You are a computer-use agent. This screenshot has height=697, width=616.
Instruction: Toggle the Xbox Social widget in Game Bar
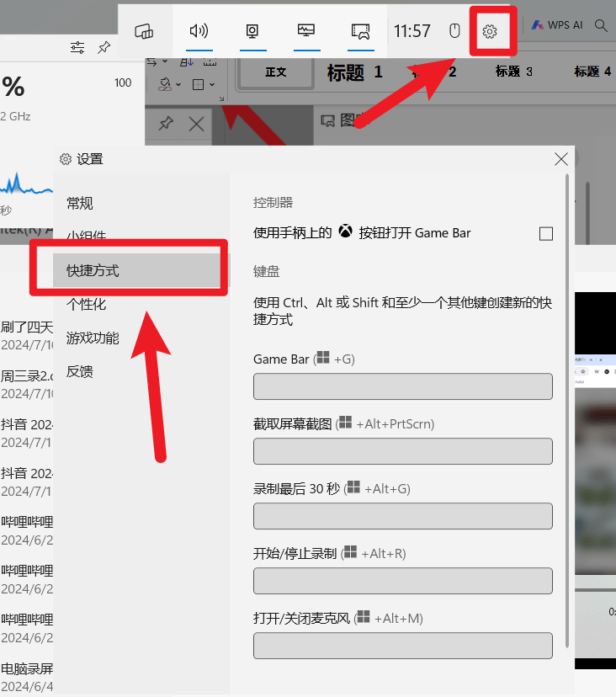click(x=360, y=31)
